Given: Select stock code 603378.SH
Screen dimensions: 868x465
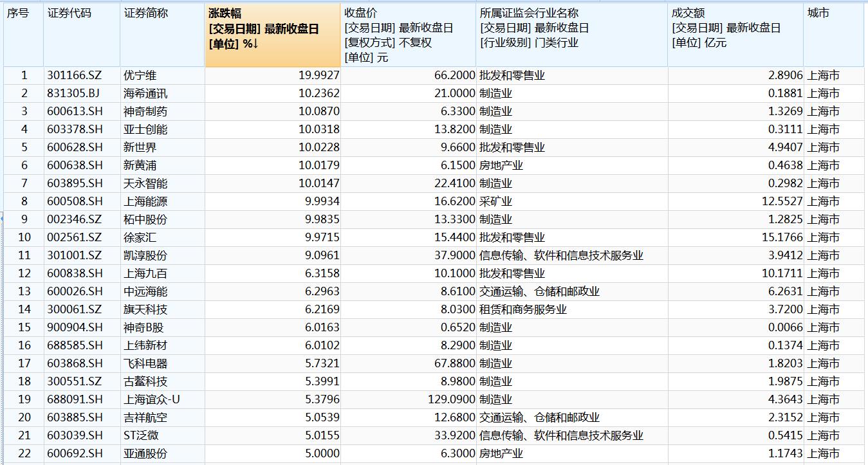Looking at the screenshot, I should click(x=75, y=129).
